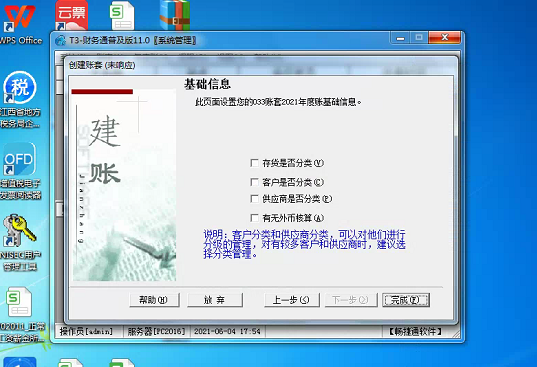Image resolution: width=537 pixels, height=367 pixels.
Task: Open the green spreadsheet file icon on the top row
Action: tap(122, 16)
